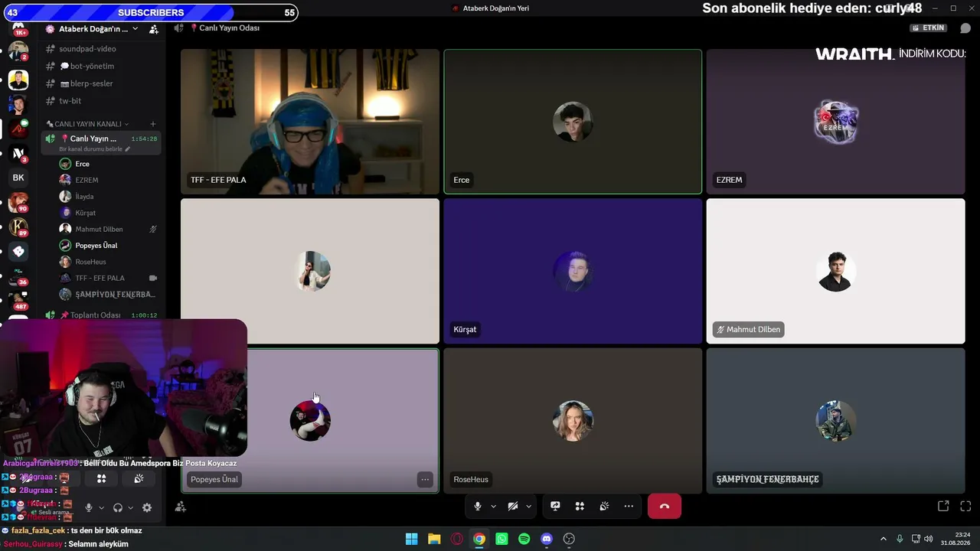The width and height of the screenshot is (980, 551).
Task: Open blerp-sesler text channel
Action: [101, 83]
